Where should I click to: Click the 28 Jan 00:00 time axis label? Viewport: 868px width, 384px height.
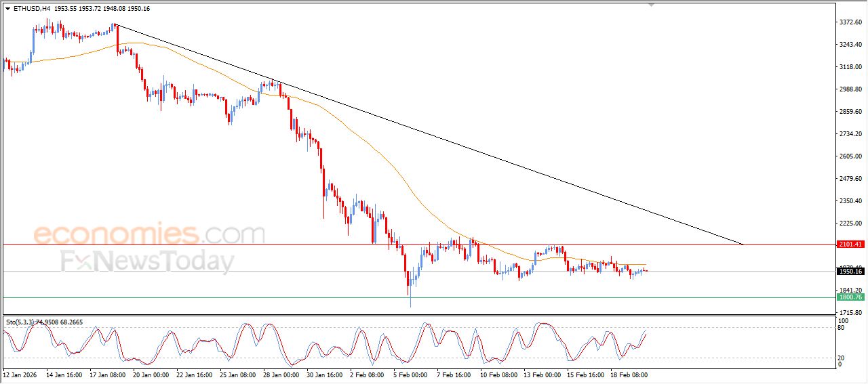tap(281, 374)
